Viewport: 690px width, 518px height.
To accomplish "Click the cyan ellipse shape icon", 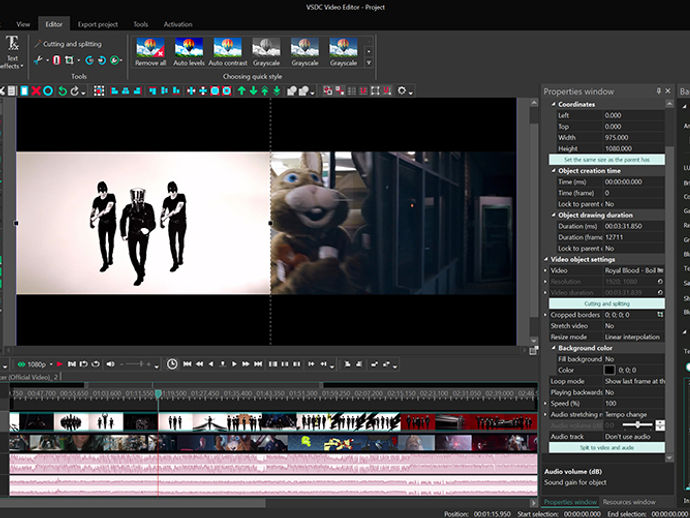I will coord(48,91).
